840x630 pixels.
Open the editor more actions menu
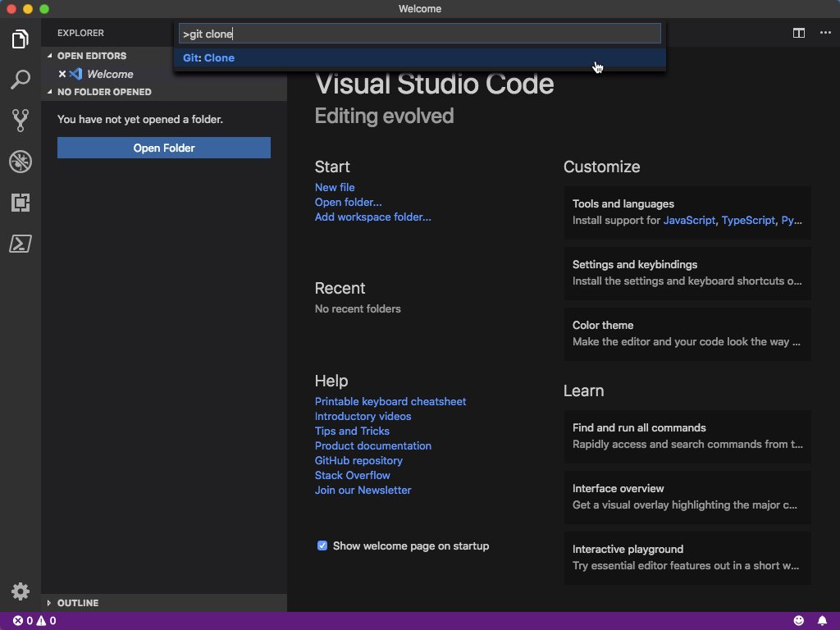[825, 33]
